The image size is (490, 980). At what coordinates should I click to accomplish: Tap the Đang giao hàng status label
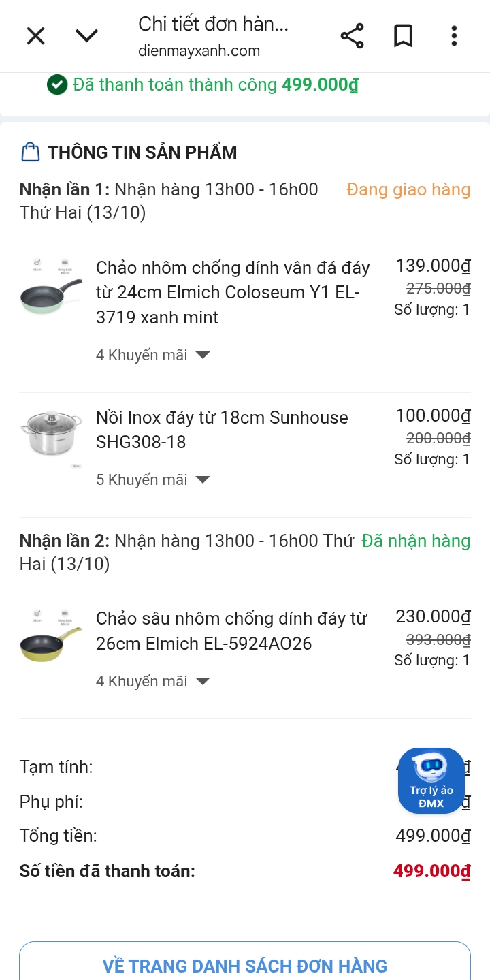408,189
